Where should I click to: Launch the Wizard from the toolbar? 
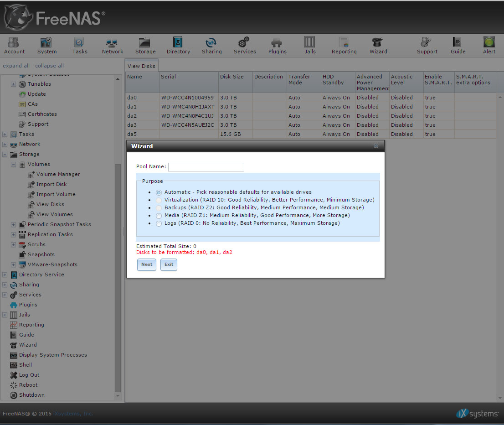coord(378,45)
